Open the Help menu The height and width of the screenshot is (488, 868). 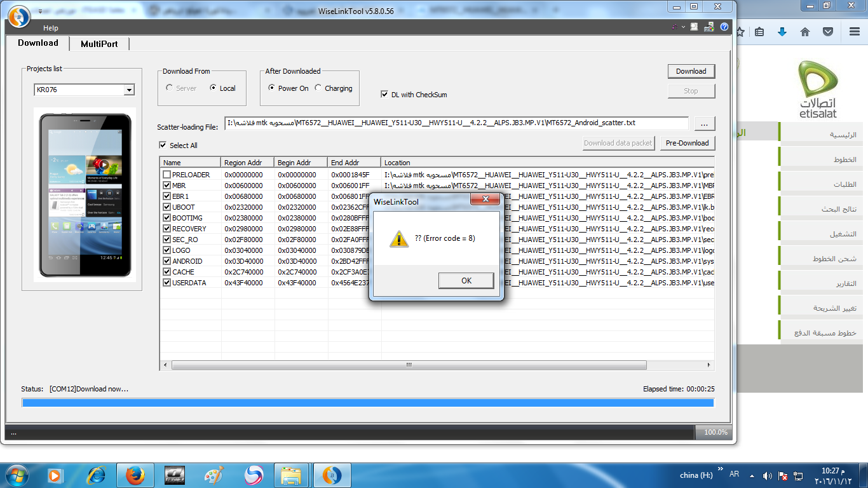tap(51, 28)
